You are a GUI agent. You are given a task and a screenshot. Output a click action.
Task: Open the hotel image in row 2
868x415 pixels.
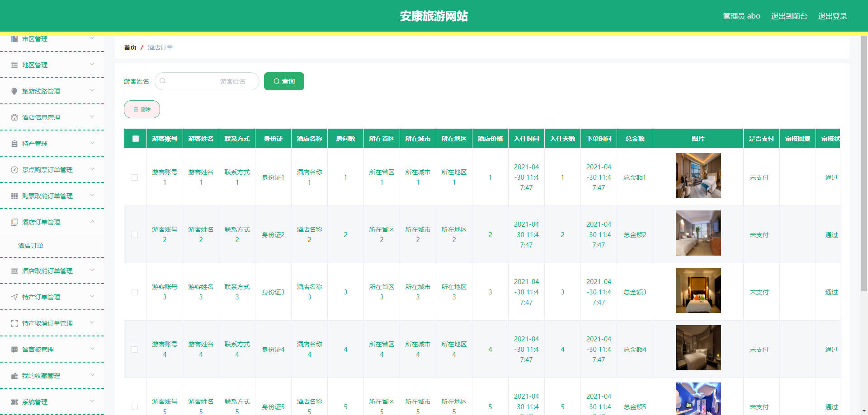tap(698, 233)
